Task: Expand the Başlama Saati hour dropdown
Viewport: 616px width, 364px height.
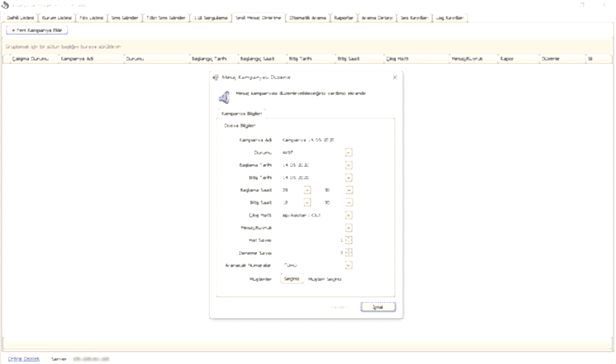Action: coord(307,190)
